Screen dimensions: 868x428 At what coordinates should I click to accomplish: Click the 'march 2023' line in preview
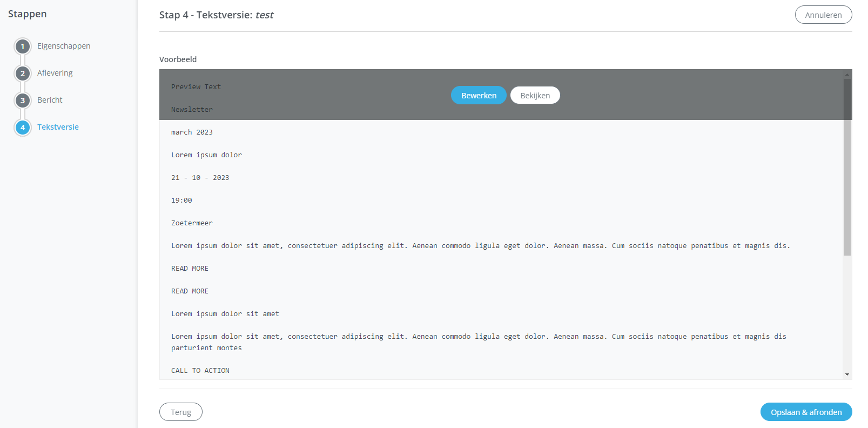coord(192,132)
